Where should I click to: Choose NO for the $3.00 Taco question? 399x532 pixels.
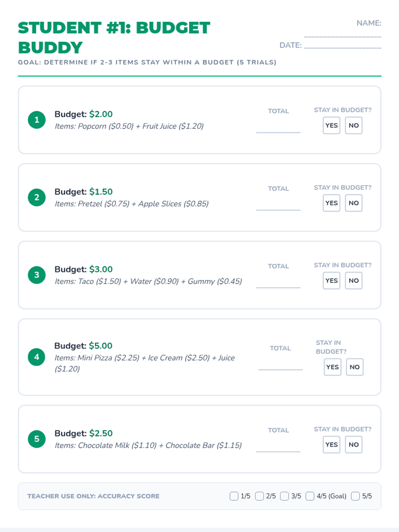coord(353,281)
